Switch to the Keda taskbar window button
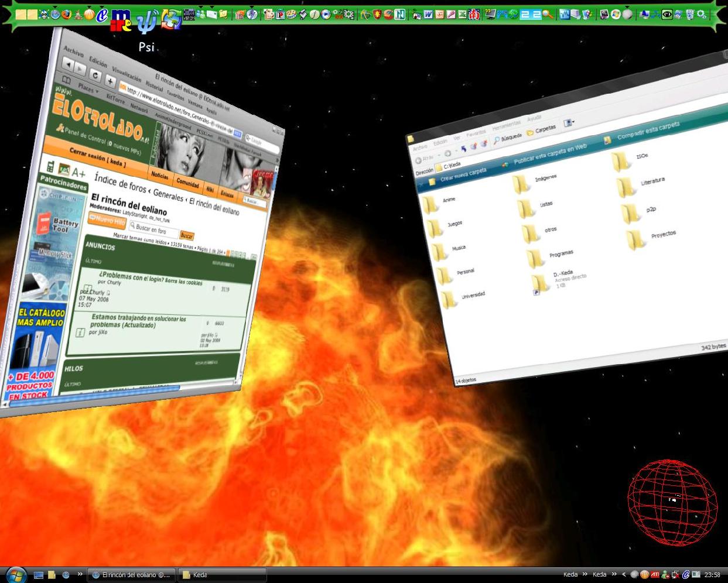 click(221, 575)
